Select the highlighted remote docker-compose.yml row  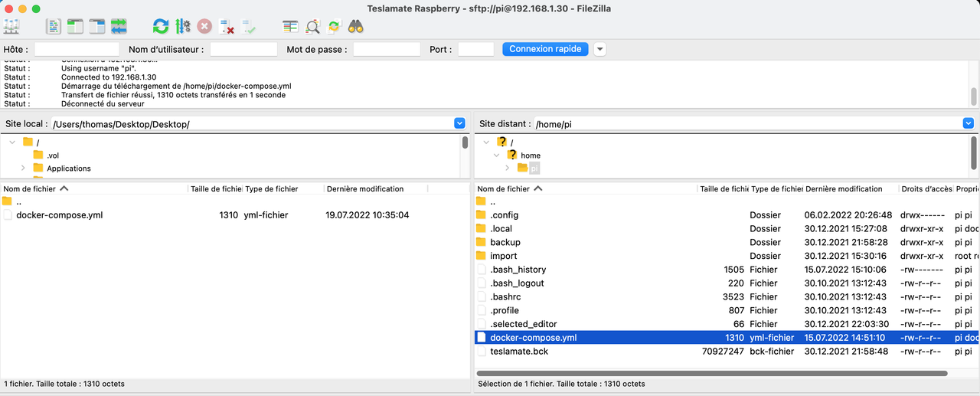tap(726, 338)
